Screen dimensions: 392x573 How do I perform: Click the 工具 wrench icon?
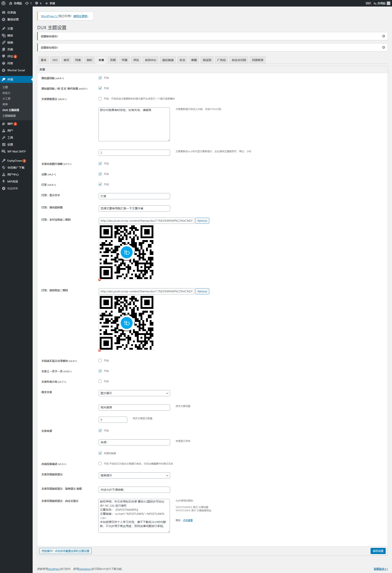(x=4, y=138)
